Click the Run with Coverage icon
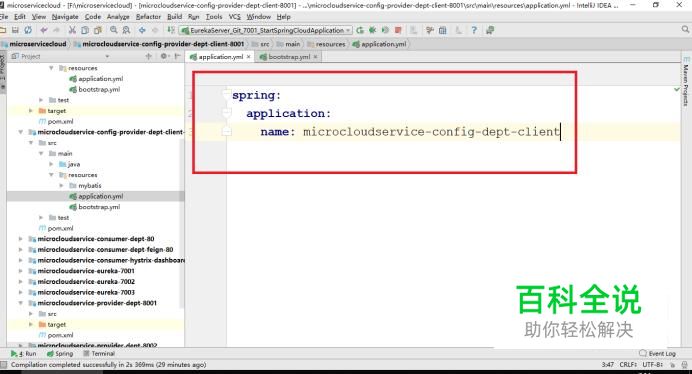 point(385,30)
